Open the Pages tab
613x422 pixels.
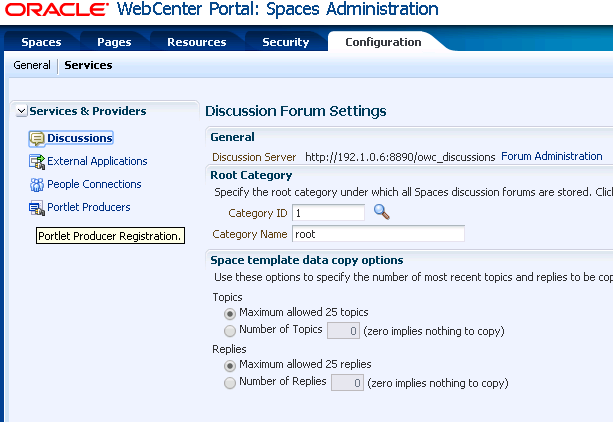point(114,42)
